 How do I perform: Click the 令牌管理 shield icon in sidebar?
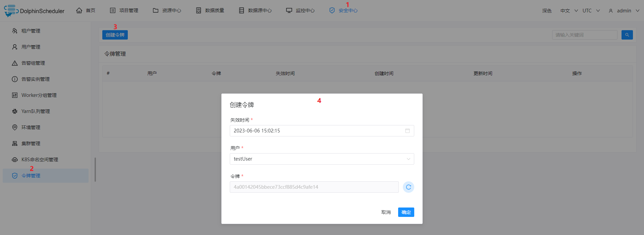pyautogui.click(x=15, y=176)
